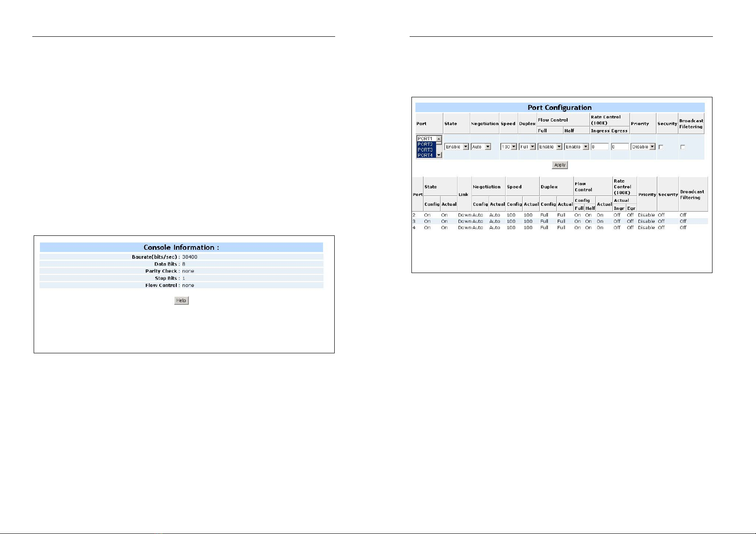
Task: Click port 3 row in status table
Action: (559, 221)
